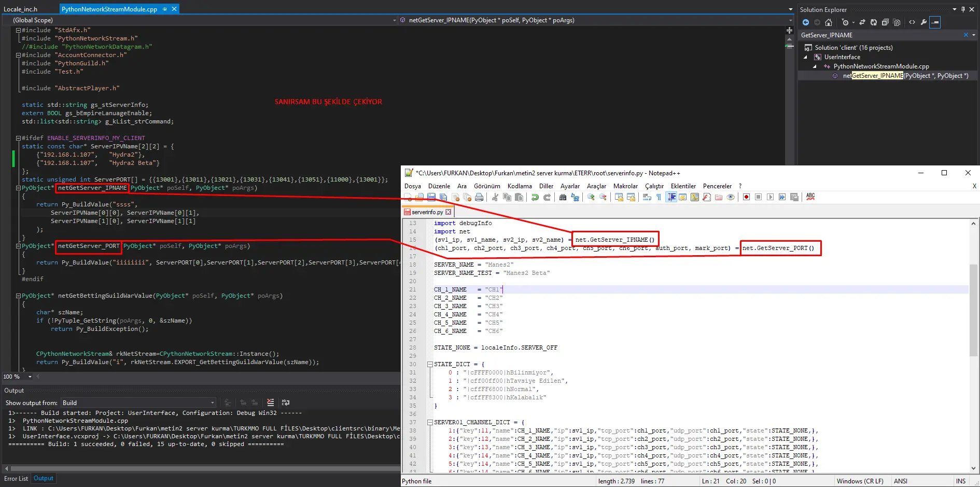Click Print icon in Notepad++ toolbar
The width and height of the screenshot is (980, 487).
click(x=479, y=197)
